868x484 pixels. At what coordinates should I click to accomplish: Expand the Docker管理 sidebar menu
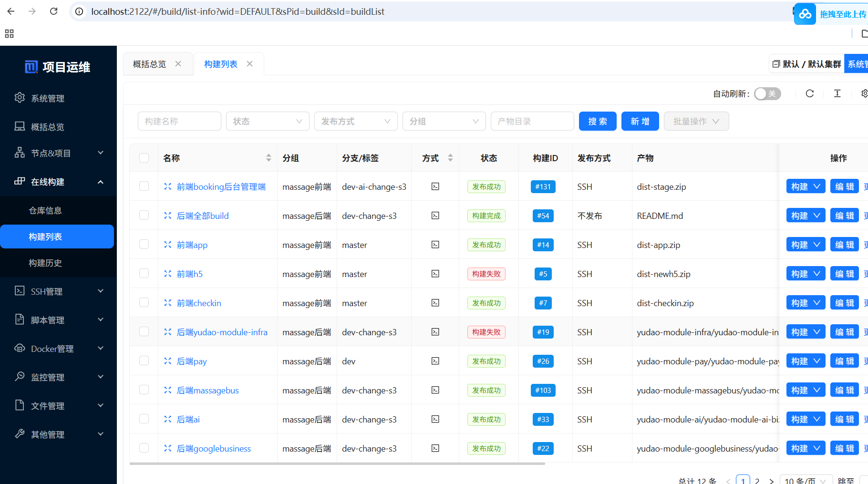pos(58,349)
